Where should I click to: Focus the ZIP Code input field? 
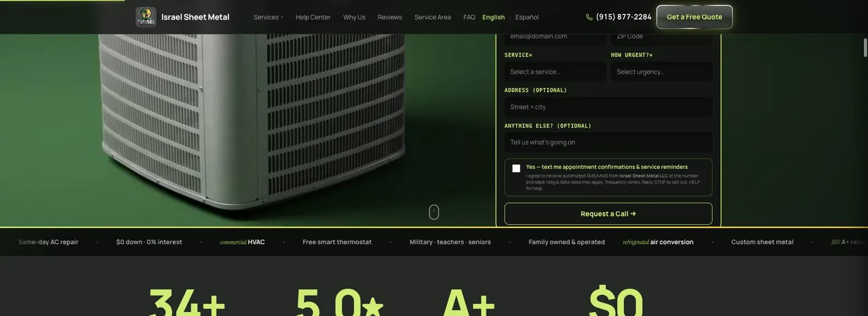pos(662,37)
